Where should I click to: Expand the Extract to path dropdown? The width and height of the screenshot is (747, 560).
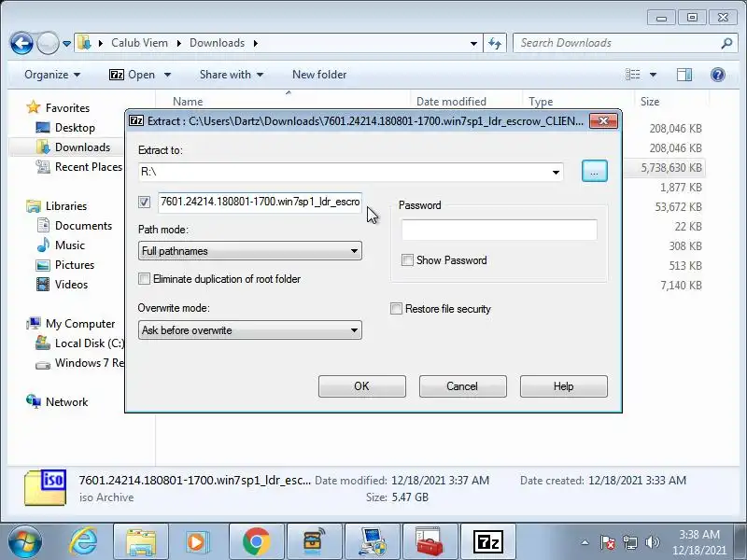tap(556, 172)
